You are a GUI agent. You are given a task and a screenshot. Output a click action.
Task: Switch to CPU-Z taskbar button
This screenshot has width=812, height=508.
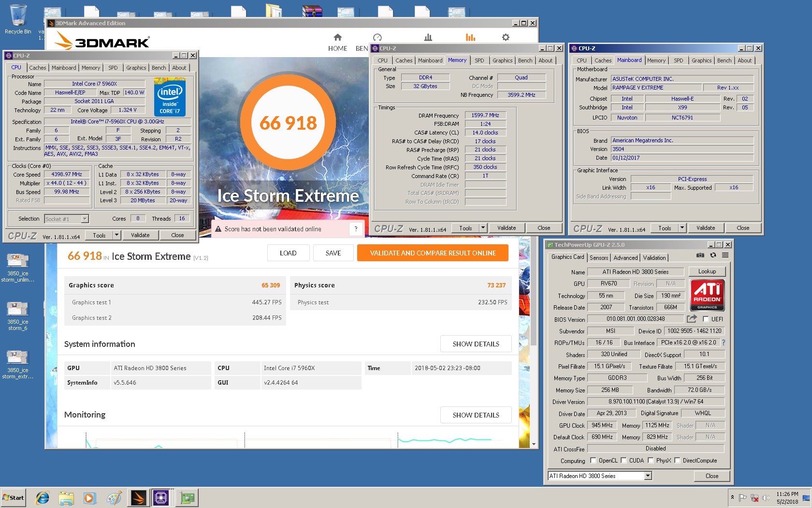pyautogui.click(x=161, y=497)
